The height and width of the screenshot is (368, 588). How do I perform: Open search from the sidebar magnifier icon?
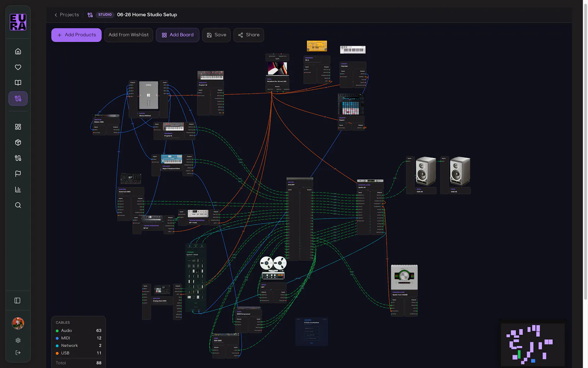(x=18, y=205)
